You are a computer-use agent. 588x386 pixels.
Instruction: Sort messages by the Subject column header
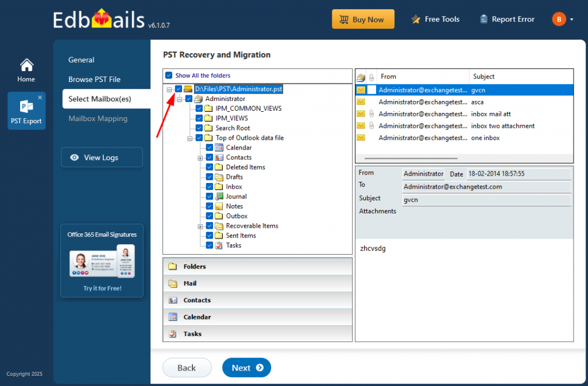pyautogui.click(x=521, y=76)
